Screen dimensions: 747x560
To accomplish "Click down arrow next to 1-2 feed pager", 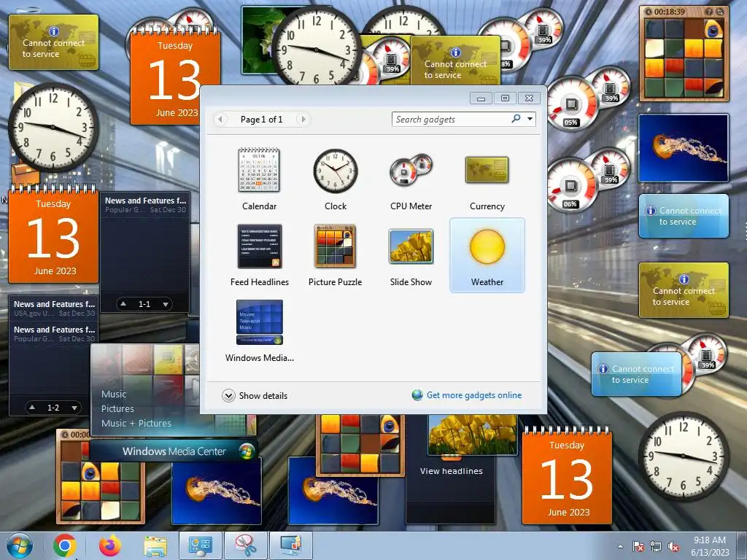I will [x=74, y=408].
